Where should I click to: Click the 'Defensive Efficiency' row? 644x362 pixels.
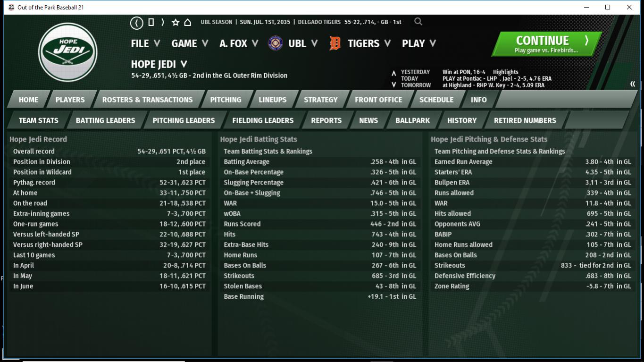pos(533,276)
